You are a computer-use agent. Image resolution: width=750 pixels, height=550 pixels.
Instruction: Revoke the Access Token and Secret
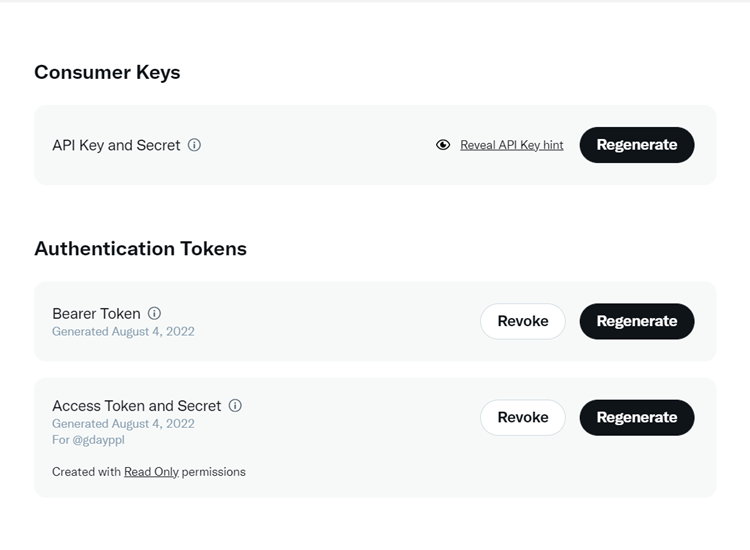pos(523,418)
